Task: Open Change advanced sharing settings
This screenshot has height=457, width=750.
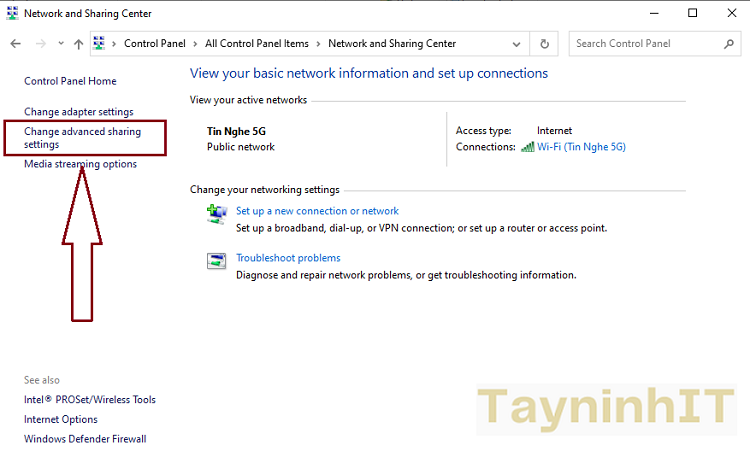Action: pyautogui.click(x=82, y=138)
